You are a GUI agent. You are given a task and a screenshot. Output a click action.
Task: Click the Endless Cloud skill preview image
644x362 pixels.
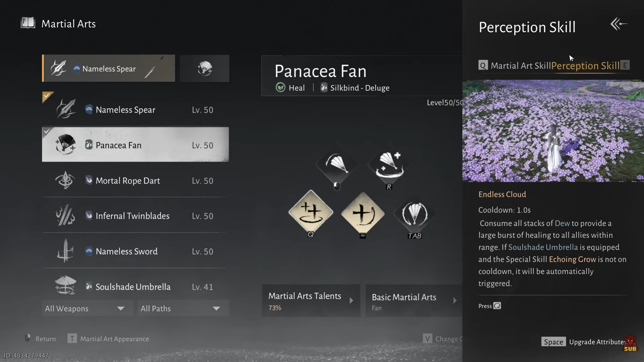click(x=553, y=131)
